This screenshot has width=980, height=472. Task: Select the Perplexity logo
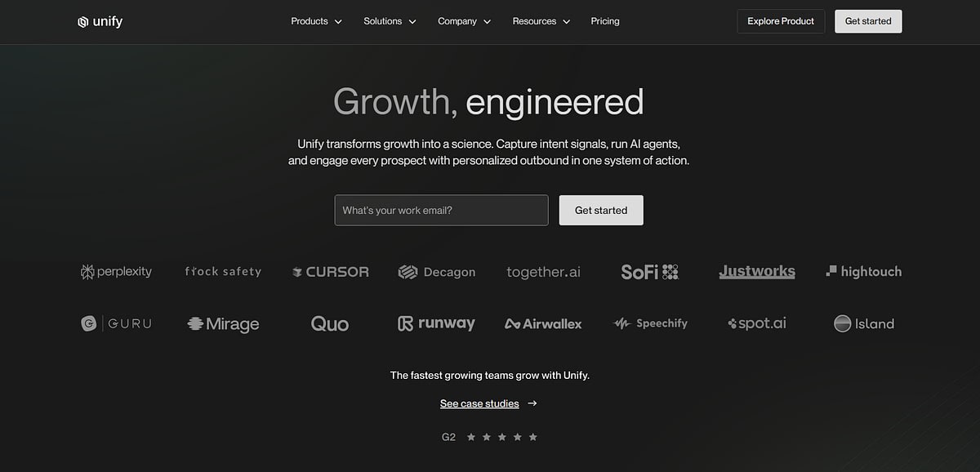pyautogui.click(x=116, y=271)
